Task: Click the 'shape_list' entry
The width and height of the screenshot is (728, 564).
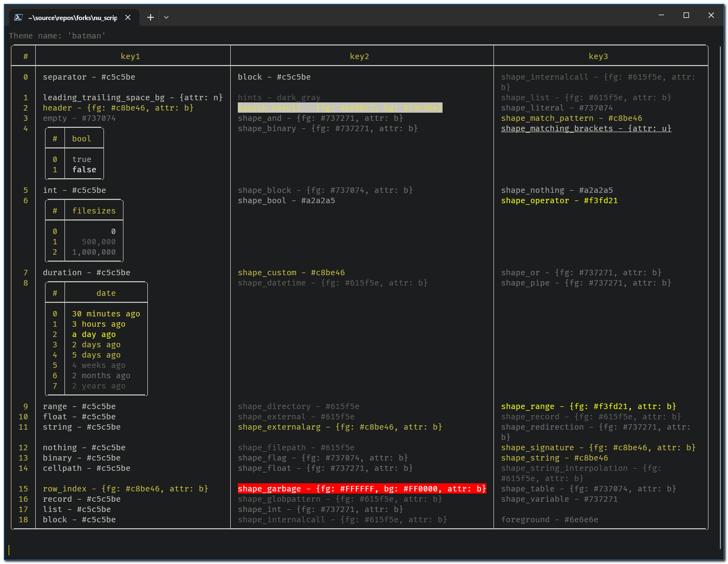Action: tap(586, 98)
